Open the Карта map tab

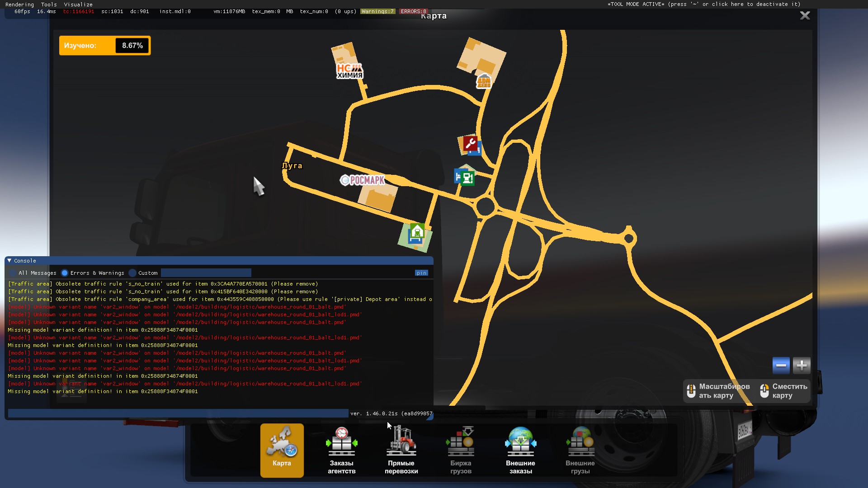[x=282, y=450]
